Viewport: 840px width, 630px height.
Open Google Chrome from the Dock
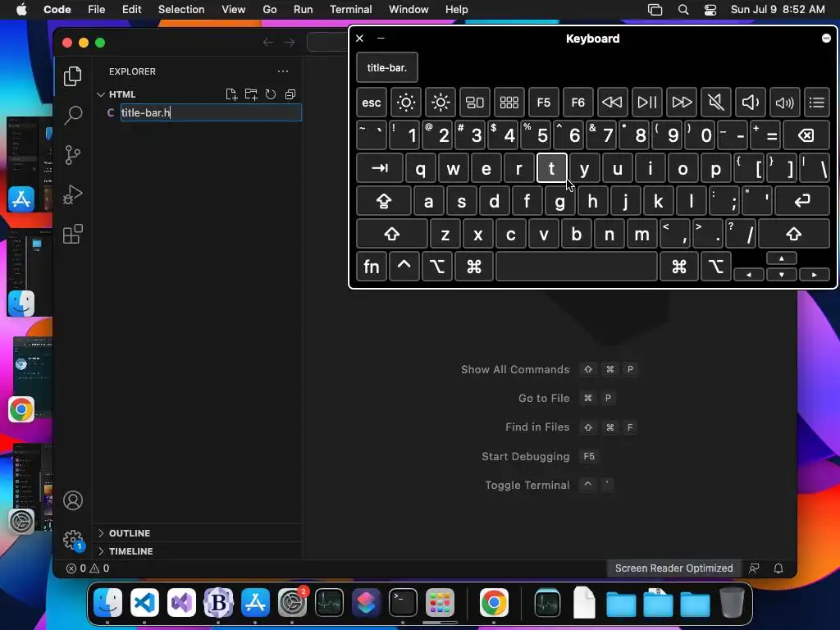[493, 603]
